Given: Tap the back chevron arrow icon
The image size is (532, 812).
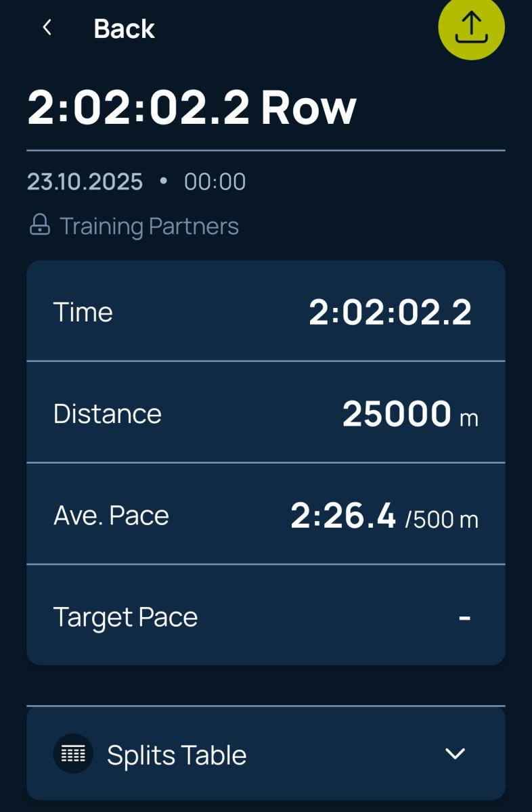Looking at the screenshot, I should 47,28.
